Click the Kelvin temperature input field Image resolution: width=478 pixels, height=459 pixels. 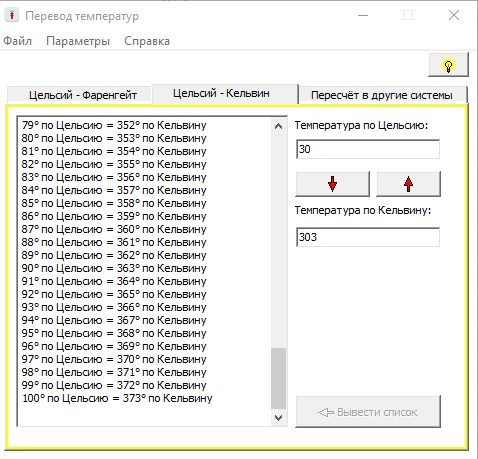[x=368, y=237]
